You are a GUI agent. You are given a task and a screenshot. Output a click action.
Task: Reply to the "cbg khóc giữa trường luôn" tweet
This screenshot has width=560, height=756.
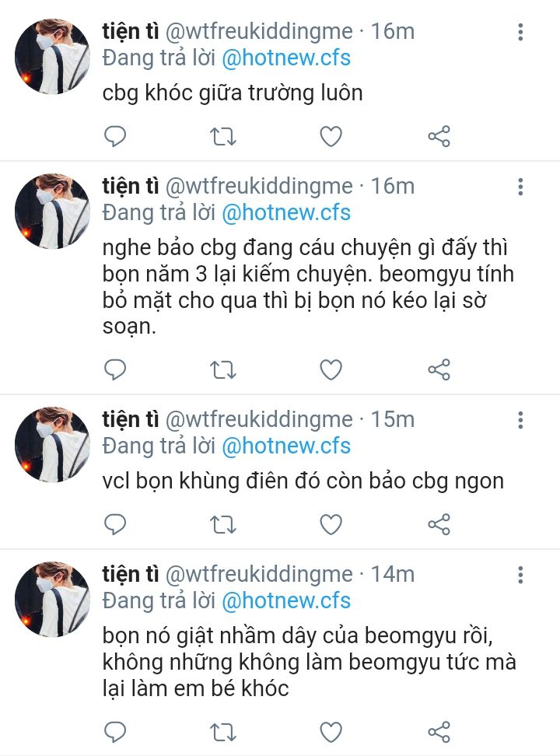115,137
